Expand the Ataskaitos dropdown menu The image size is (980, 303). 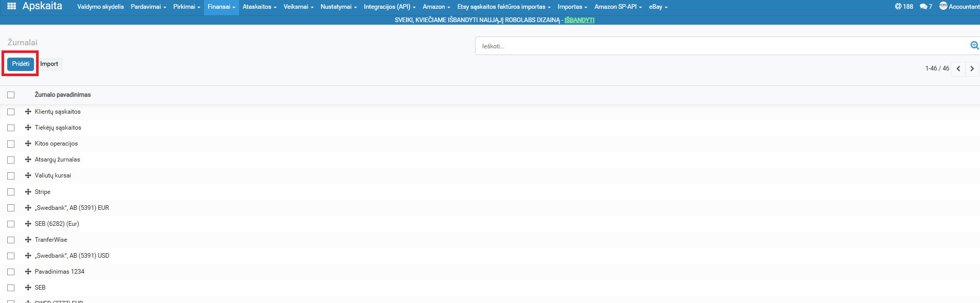[260, 7]
